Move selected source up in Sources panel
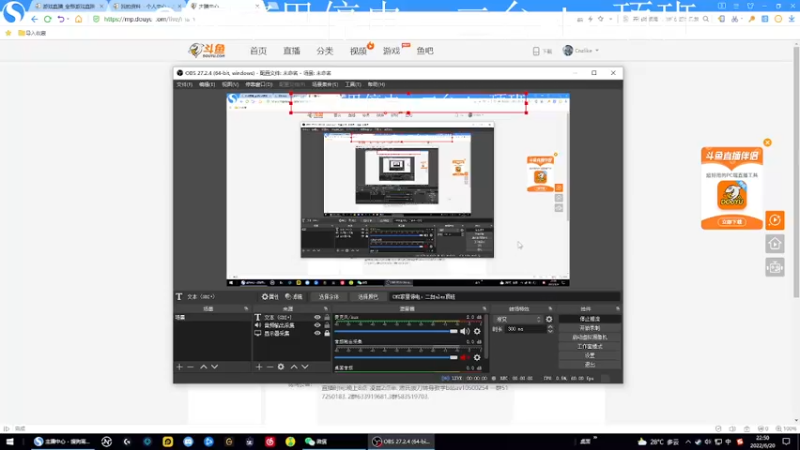 click(294, 367)
